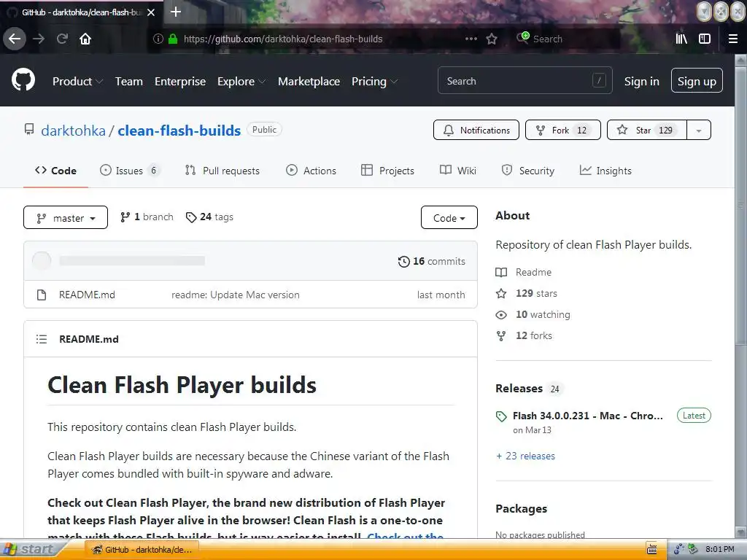Click README.md file icon in file list

pos(42,295)
